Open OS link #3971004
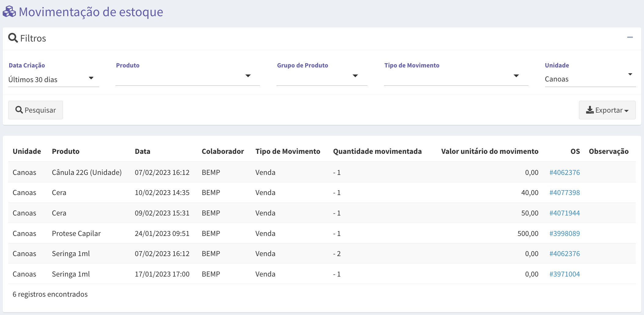The height and width of the screenshot is (315, 644). pyautogui.click(x=565, y=274)
